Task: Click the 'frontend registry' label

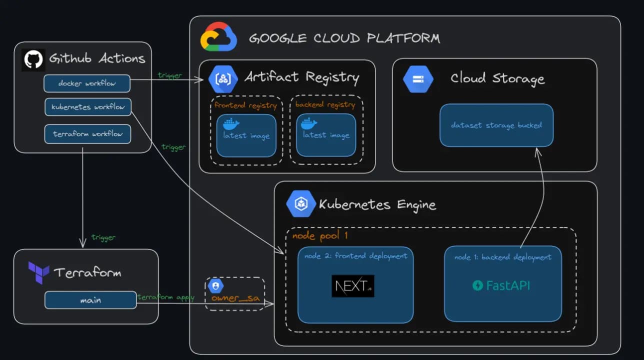Action: tap(245, 105)
